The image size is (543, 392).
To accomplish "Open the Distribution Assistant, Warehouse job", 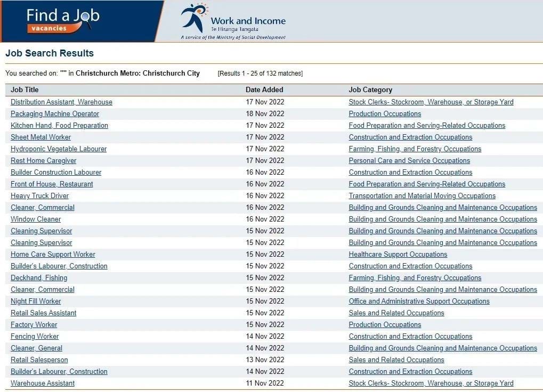I will click(x=61, y=102).
